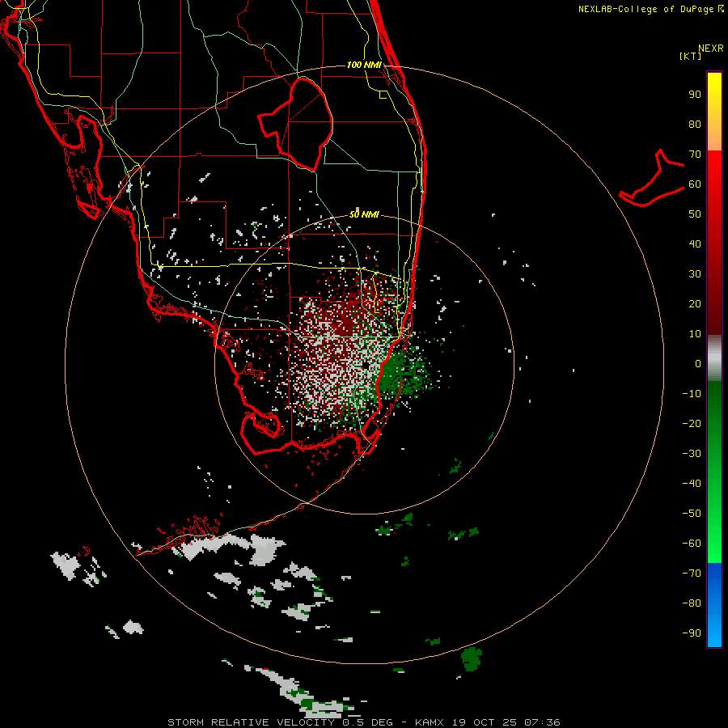Screen dimensions: 728x728
Task: Click the 07:36 timestamp
Action: pos(542,722)
